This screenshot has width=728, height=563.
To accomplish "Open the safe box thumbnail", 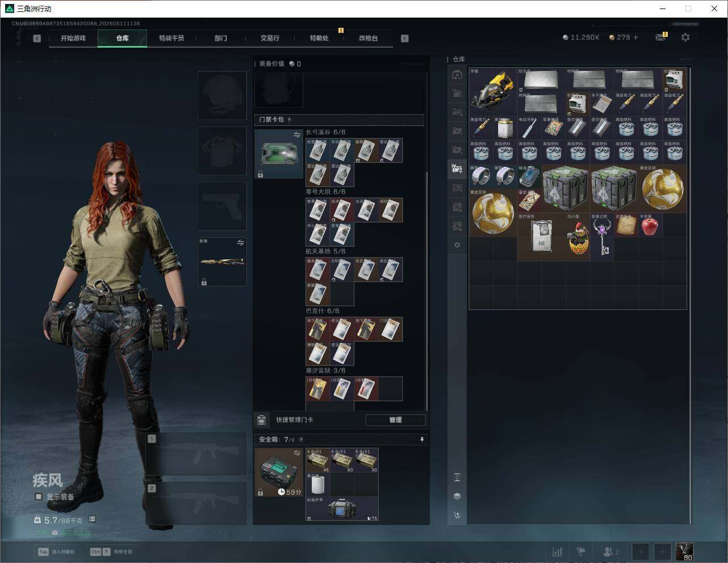I will coord(279,472).
